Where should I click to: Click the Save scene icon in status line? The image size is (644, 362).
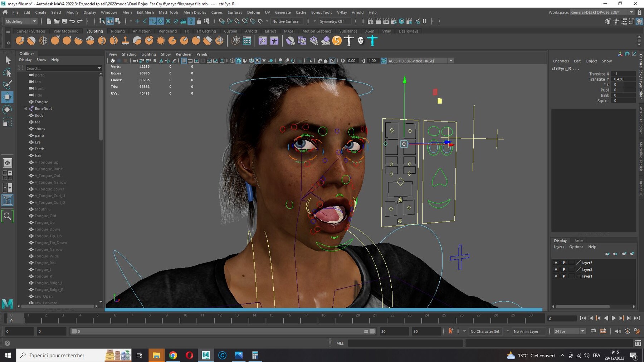tap(64, 21)
